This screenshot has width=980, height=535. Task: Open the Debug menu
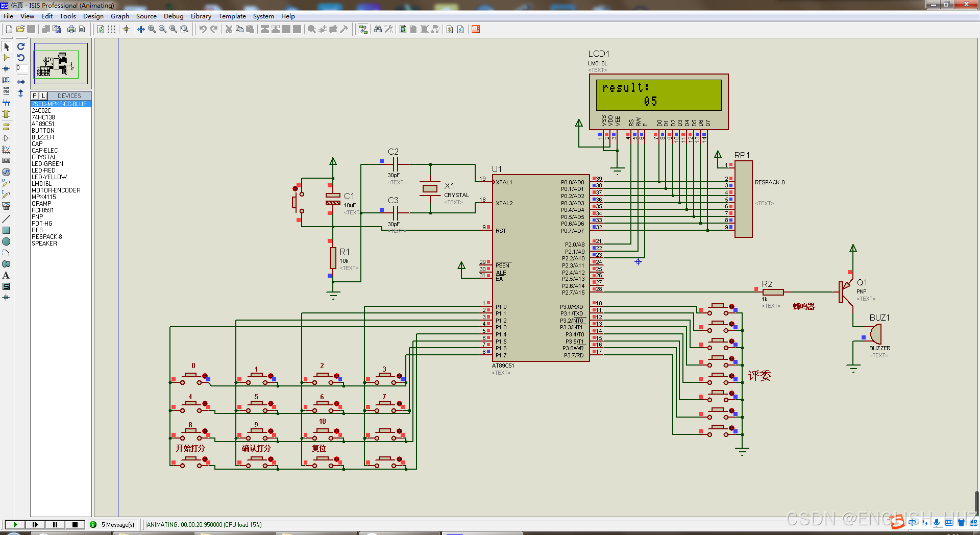[174, 16]
